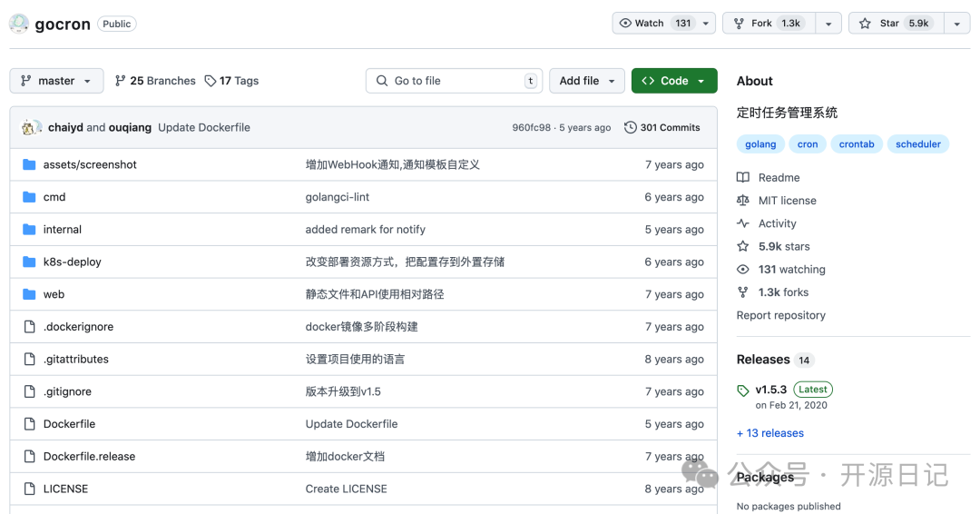The height and width of the screenshot is (514, 980).
Task: Click the file icon beside Dockerfile.release
Action: pyautogui.click(x=29, y=457)
